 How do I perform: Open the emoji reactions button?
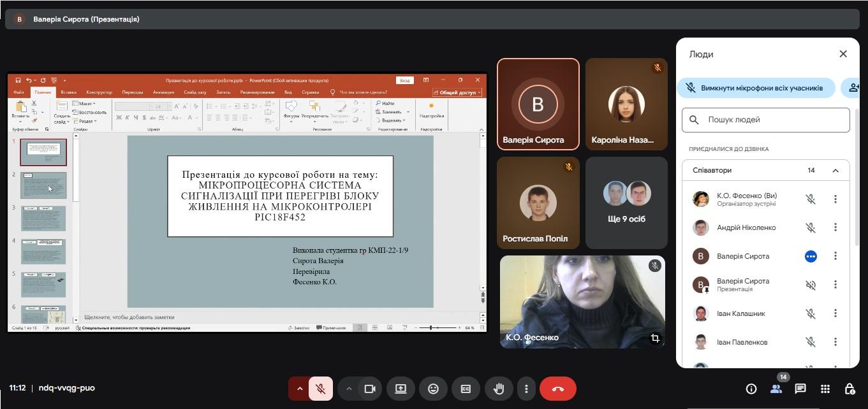[433, 389]
